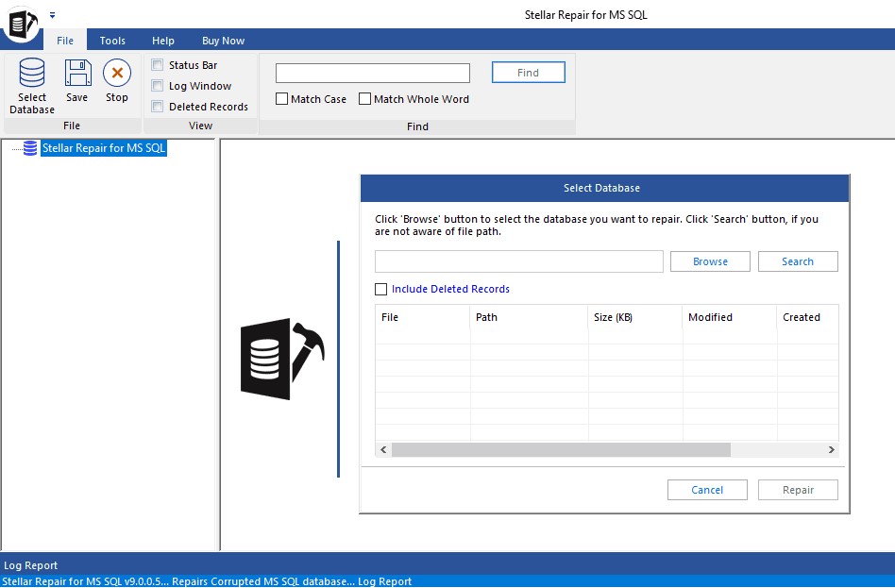Check the Match Case search option
The image size is (895, 588).
click(x=280, y=98)
